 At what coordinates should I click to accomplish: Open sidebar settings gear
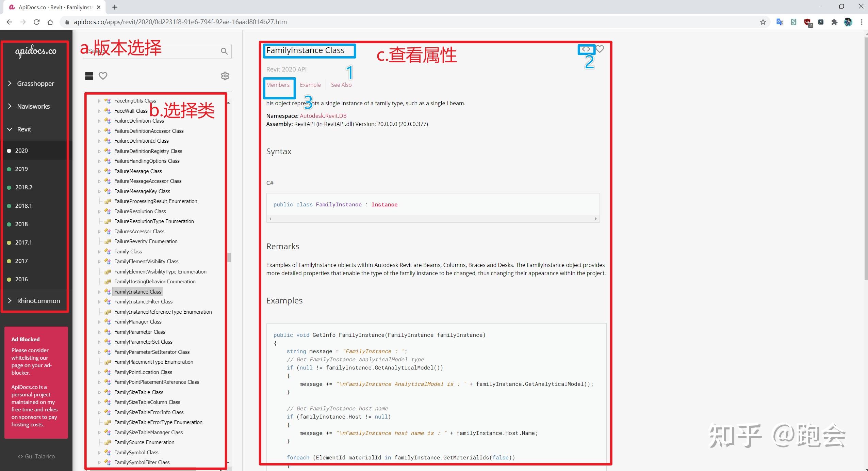pyautogui.click(x=225, y=76)
